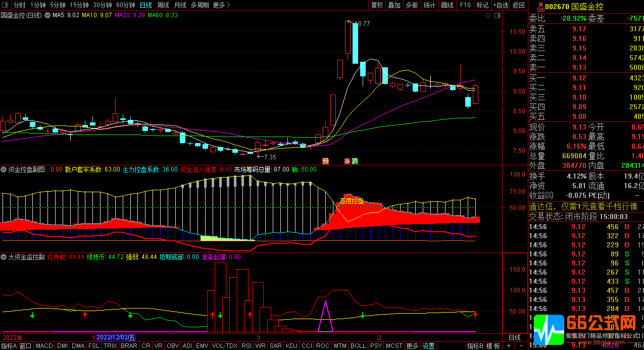The width and height of the screenshot is (644, 350).
Task: Click the R 500 badge beside stock code
Action: click(x=540, y=7)
